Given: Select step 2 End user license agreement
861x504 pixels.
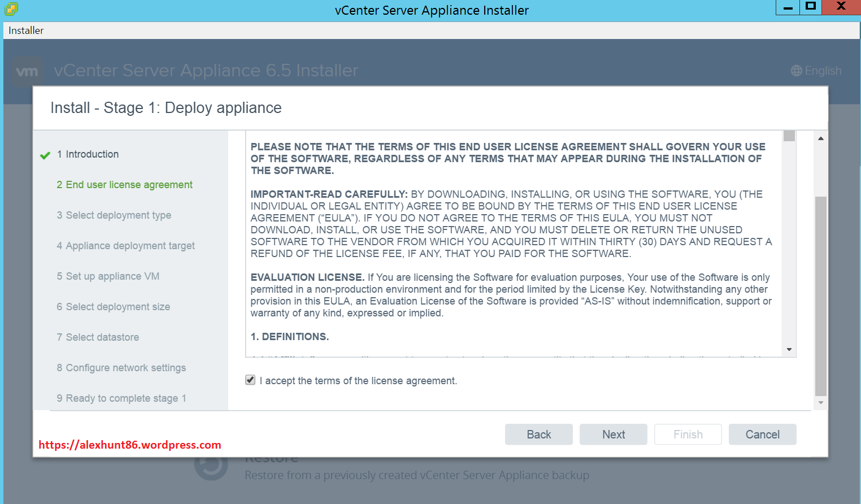Looking at the screenshot, I should [x=124, y=185].
